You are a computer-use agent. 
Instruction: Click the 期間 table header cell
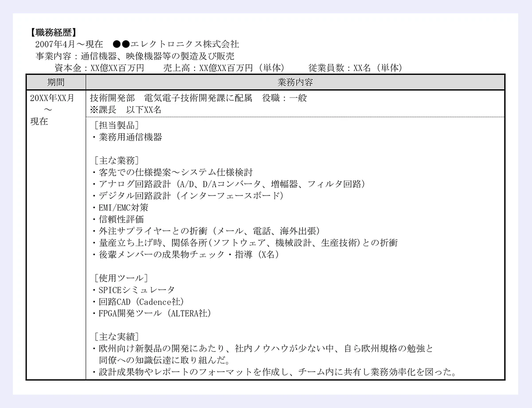point(56,82)
